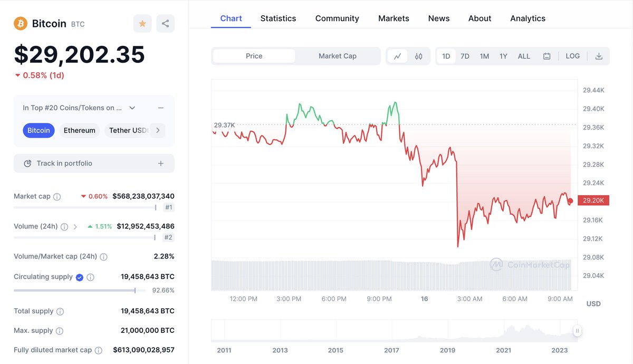This screenshot has height=364, width=633.
Task: Select the 7D time range
Action: pos(465,56)
